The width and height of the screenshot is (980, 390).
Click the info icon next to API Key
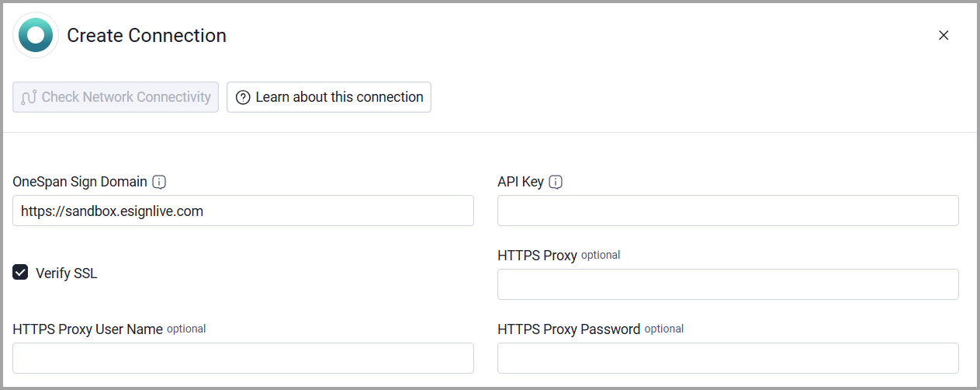click(556, 182)
